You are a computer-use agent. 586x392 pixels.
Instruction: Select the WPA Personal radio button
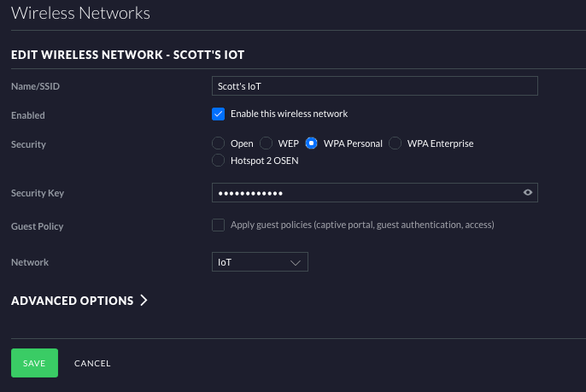(311, 143)
